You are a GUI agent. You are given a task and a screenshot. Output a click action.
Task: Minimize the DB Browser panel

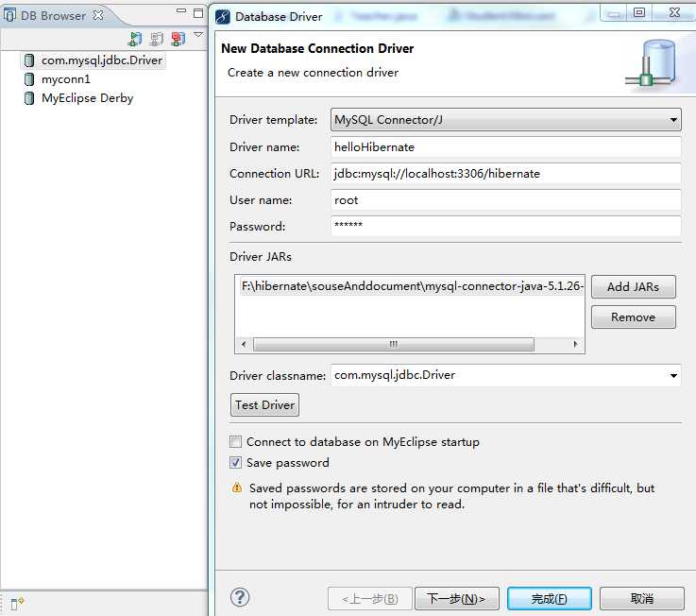[181, 10]
